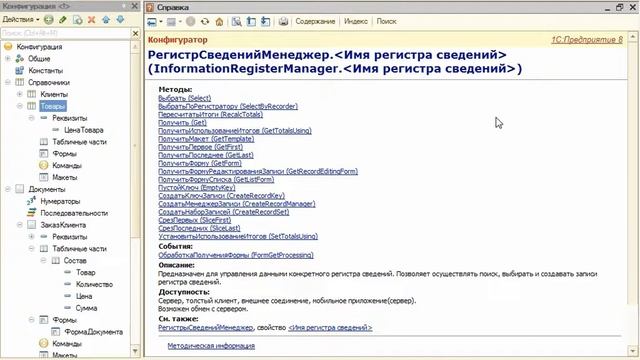This screenshot has width=640, height=360.
Task: Open the Forward button history dropdown arrow
Action: coord(180,22)
